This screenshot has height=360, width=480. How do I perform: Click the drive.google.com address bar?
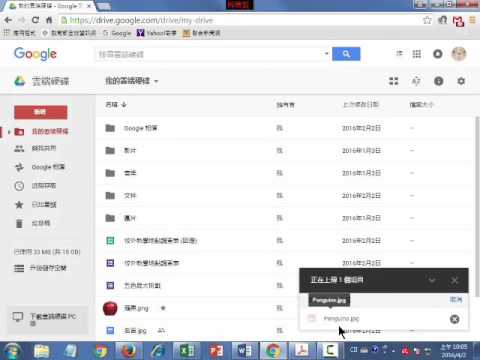click(240, 20)
